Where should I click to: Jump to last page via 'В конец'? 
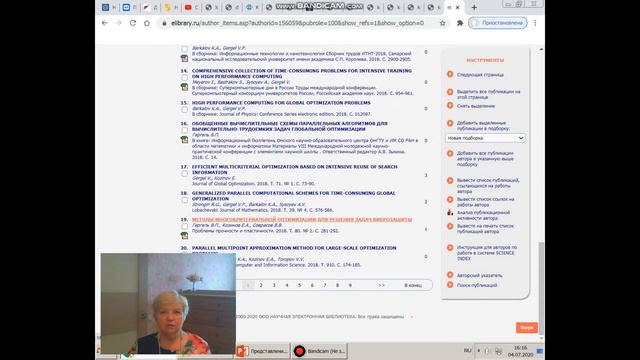[413, 285]
